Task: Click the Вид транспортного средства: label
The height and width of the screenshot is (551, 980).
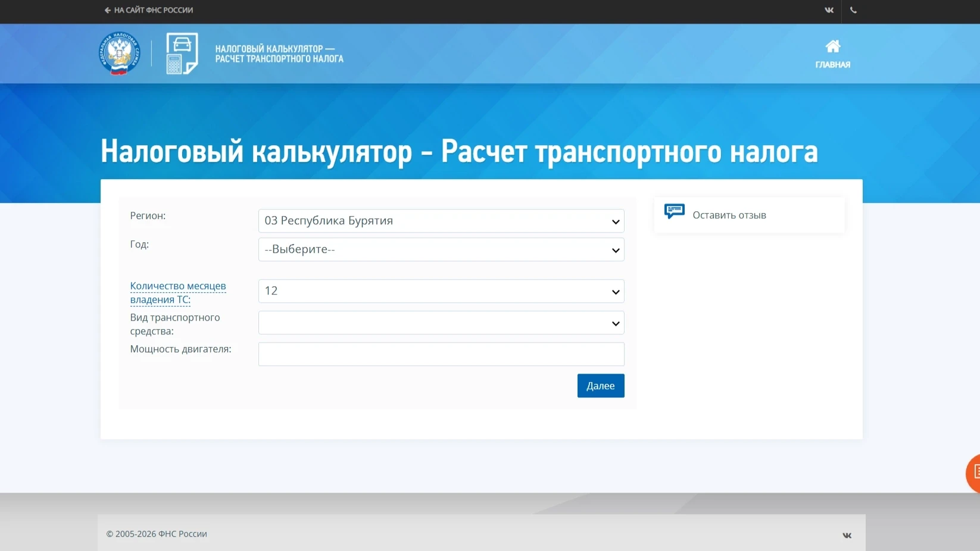Action: point(175,324)
